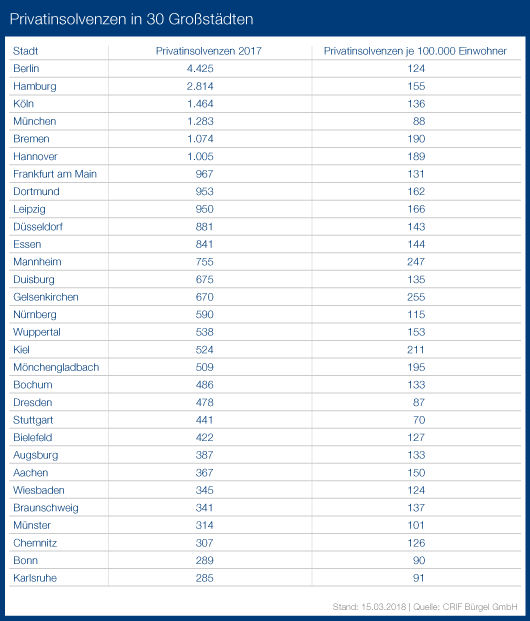Click Kiel's per-capita value 211

point(416,350)
